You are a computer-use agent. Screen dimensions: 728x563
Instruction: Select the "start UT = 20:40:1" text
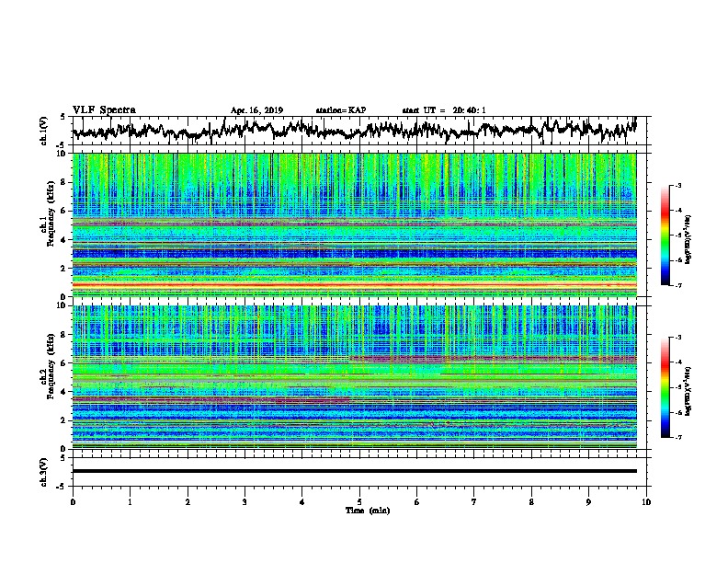[x=444, y=110]
